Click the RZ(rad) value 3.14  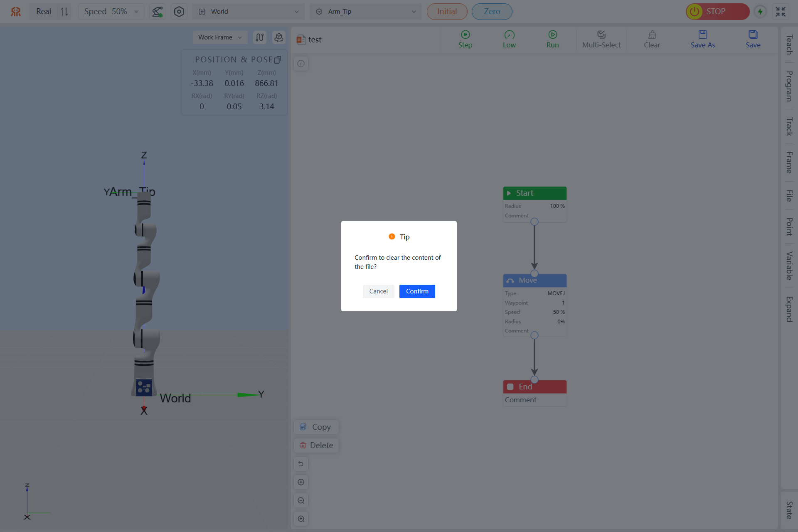click(x=266, y=107)
